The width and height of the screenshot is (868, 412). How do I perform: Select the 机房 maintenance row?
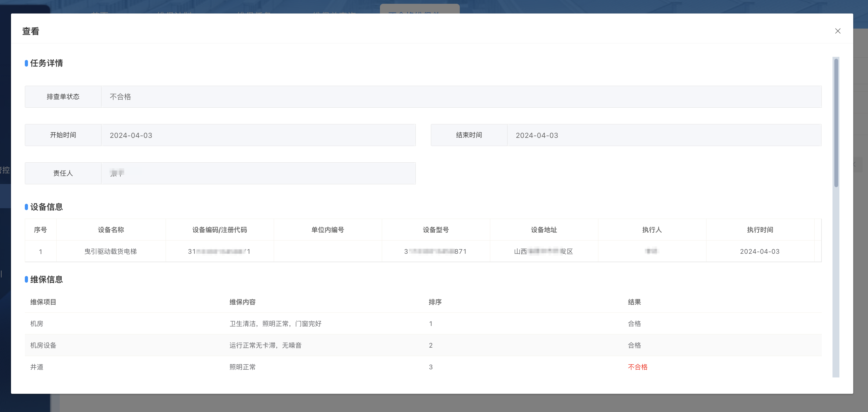click(37, 324)
